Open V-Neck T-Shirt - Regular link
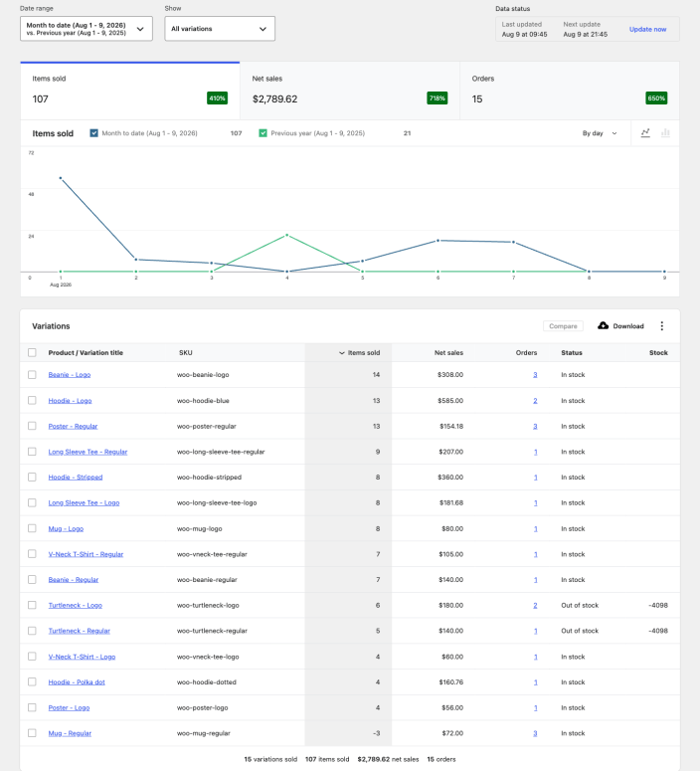This screenshot has height=771, width=700. tap(86, 554)
